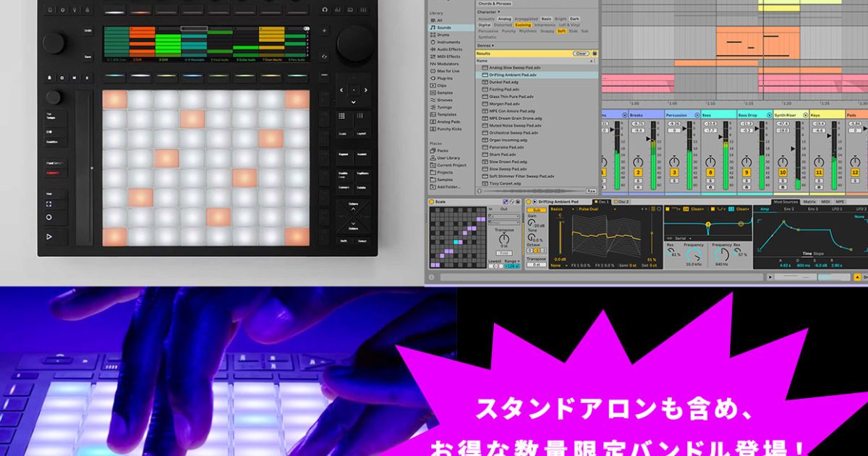The width and height of the screenshot is (868, 456).
Task: Toggle the Basic character tag
Action: click(546, 18)
